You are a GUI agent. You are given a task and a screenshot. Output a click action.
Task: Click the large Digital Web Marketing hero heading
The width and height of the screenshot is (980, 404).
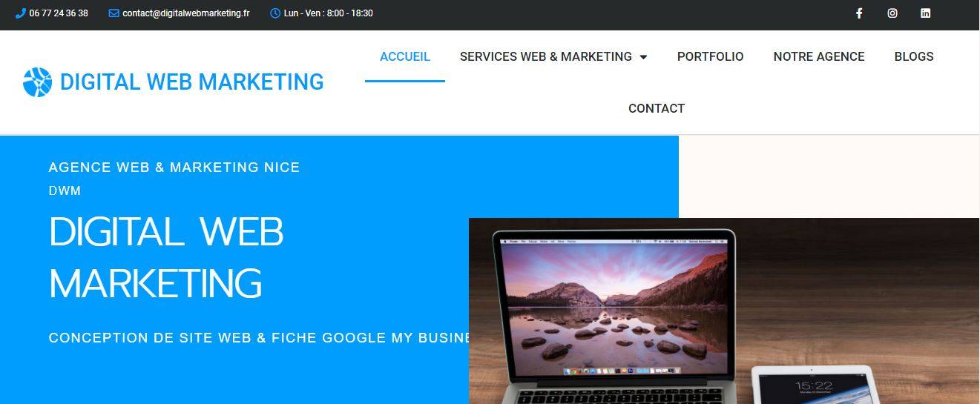166,257
